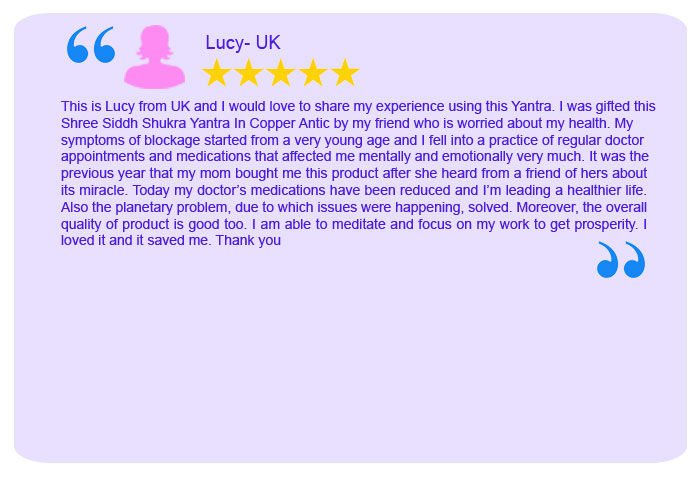
Task: Select the third yellow rating star
Action: coord(281,73)
